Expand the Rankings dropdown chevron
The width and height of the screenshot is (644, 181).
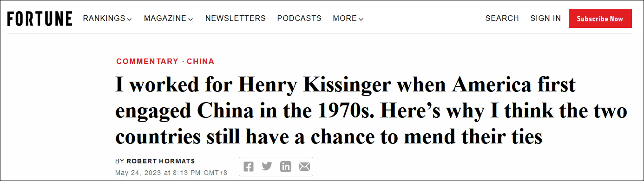[x=129, y=19]
